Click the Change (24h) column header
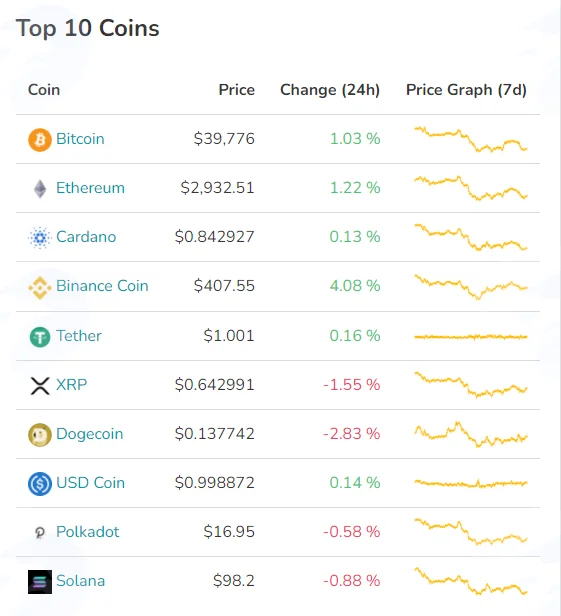This screenshot has width=561, height=616. coord(330,90)
